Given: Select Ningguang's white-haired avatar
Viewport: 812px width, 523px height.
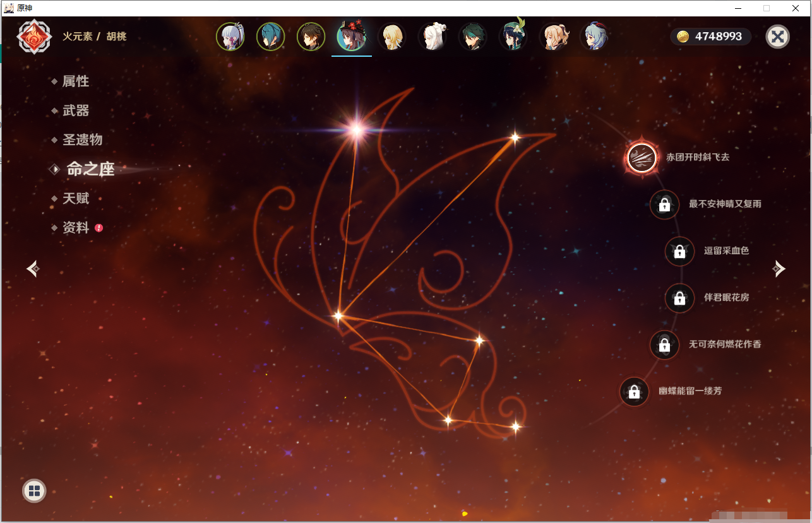Looking at the screenshot, I should [x=433, y=37].
